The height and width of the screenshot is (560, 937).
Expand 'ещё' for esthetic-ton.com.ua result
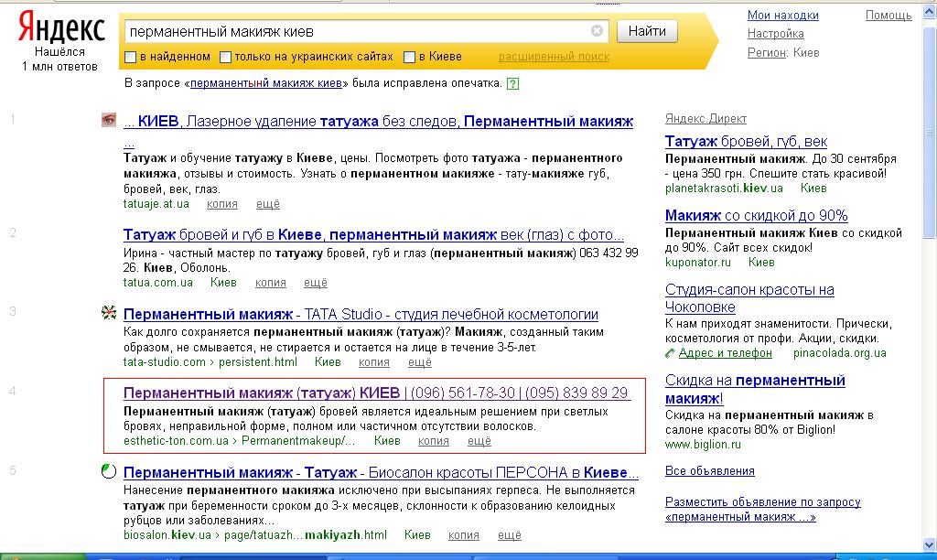click(479, 441)
